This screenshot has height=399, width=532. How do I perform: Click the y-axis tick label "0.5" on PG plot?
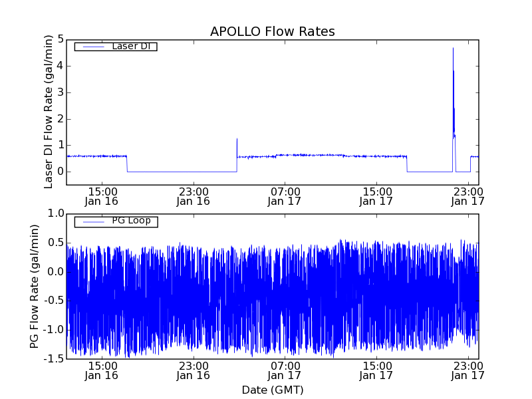click(56, 243)
